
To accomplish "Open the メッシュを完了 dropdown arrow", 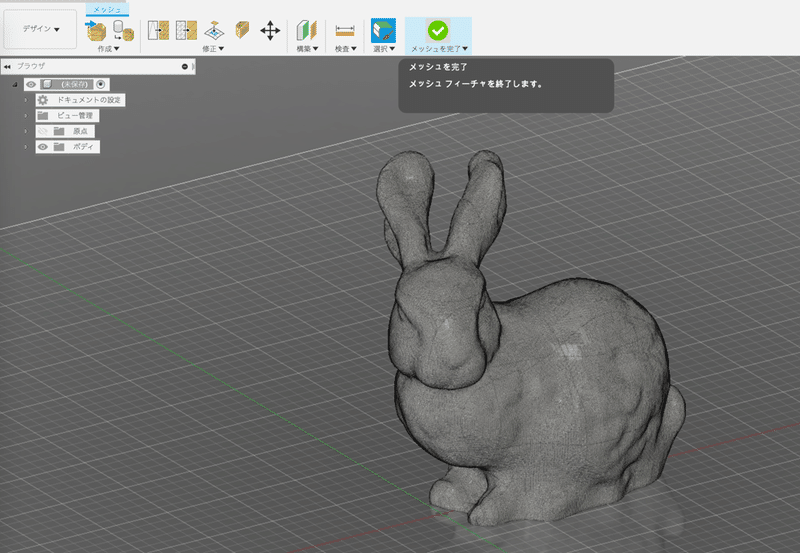I will pyautogui.click(x=465, y=49).
